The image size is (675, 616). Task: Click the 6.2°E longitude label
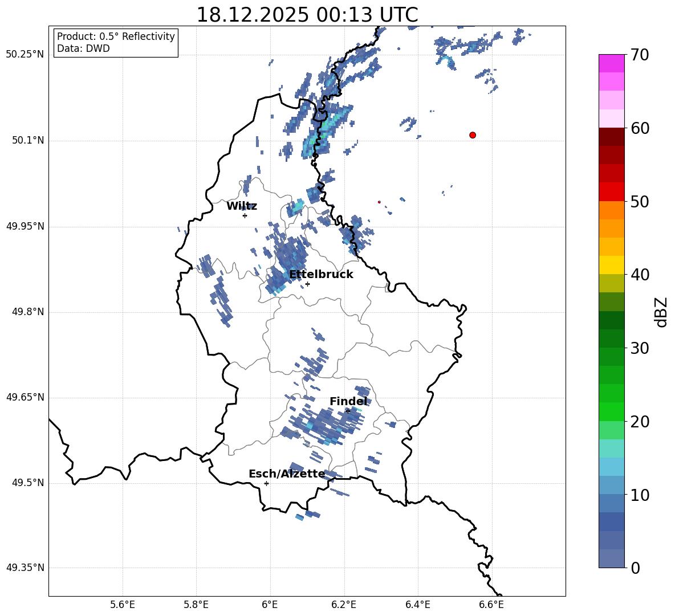(344, 605)
